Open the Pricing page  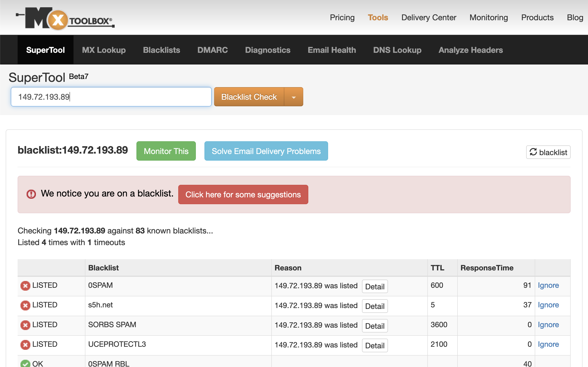(342, 17)
